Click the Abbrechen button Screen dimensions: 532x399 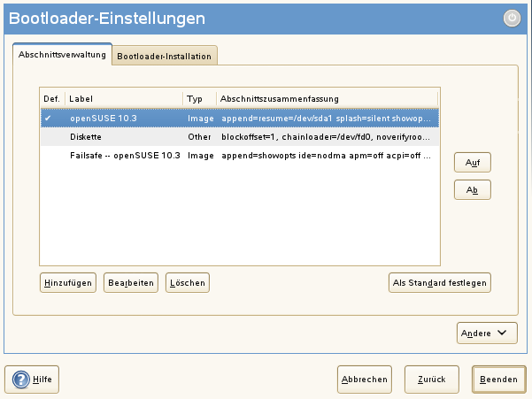tap(364, 380)
